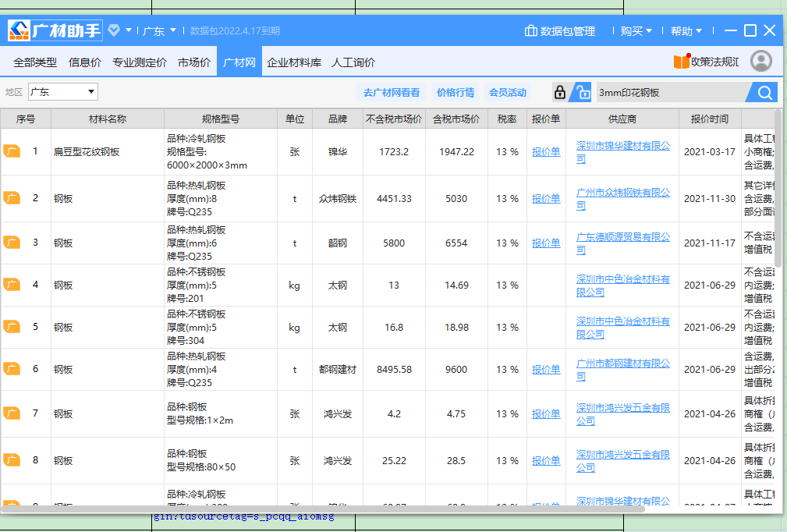The image size is (787, 532).
Task: Click the 去广材网看看 button
Action: [392, 92]
